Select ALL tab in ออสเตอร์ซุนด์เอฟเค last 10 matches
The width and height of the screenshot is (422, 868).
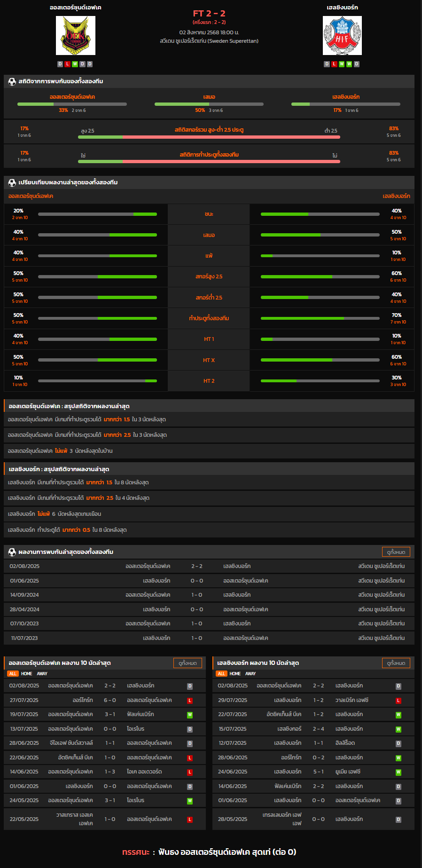coord(13,674)
